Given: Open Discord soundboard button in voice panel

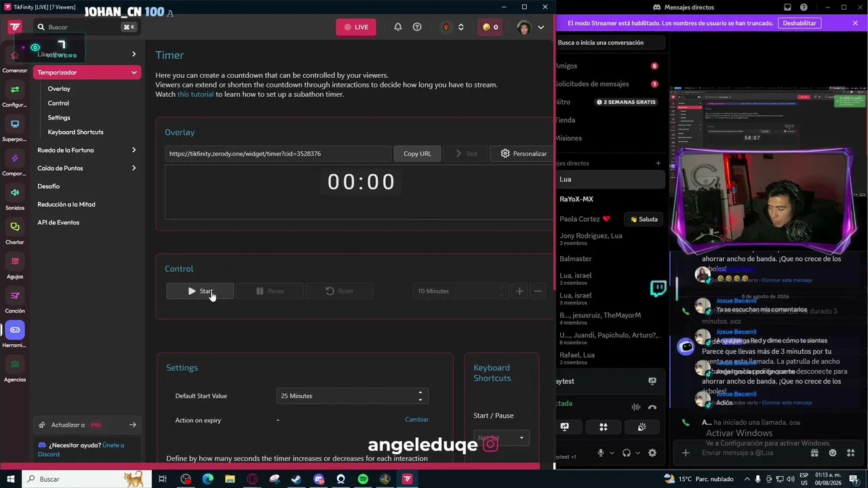Looking at the screenshot, I should pyautogui.click(x=642, y=427).
